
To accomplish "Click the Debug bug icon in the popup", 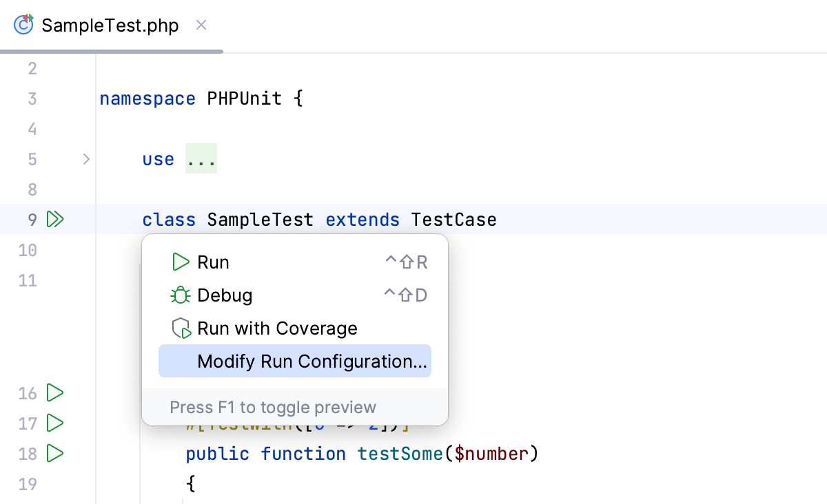I will tap(181, 295).
